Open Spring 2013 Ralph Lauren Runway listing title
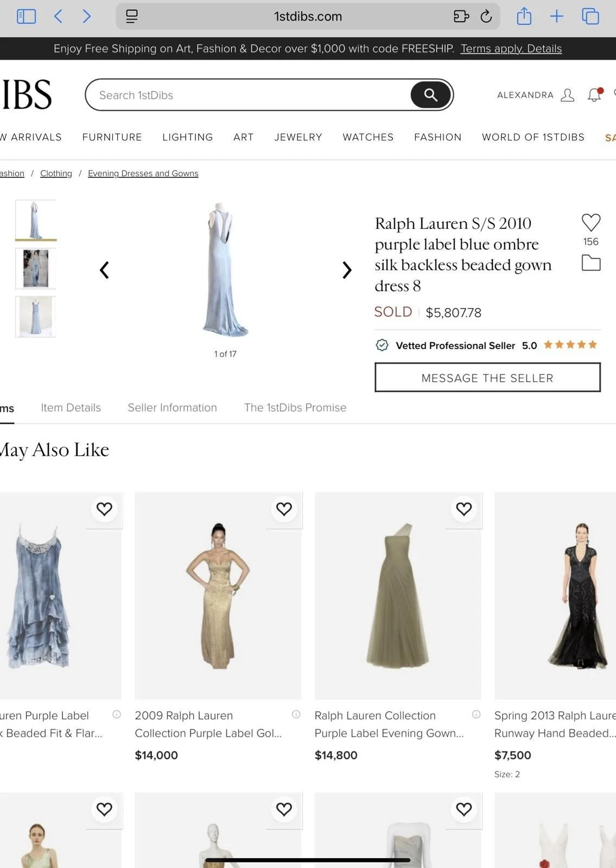Screen dimensions: 616x868 [555, 724]
